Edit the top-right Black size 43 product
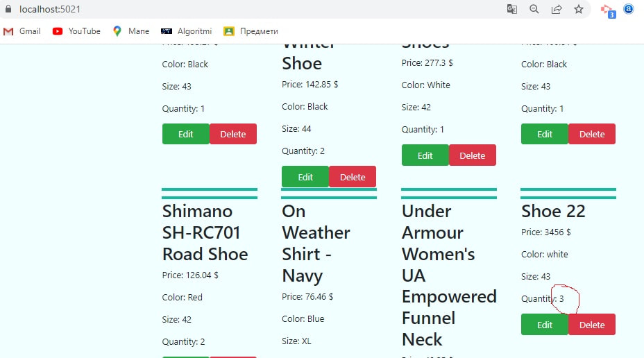Image resolution: width=644 pixels, height=358 pixels. [545, 134]
